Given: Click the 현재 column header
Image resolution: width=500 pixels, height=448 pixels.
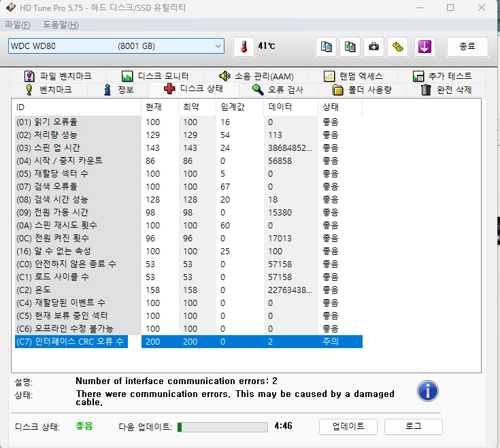Looking at the screenshot, I should coord(160,107).
